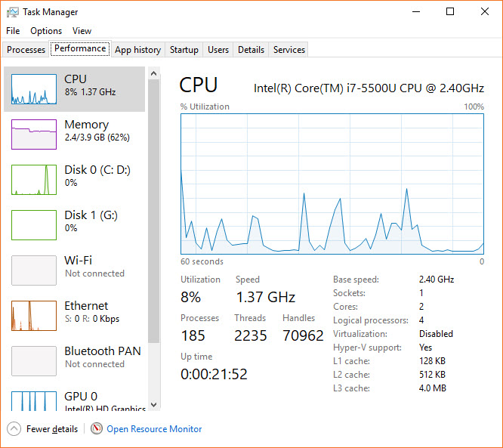The width and height of the screenshot is (503, 448).
Task: Click the '% Utilization' graph label
Action: [x=205, y=107]
